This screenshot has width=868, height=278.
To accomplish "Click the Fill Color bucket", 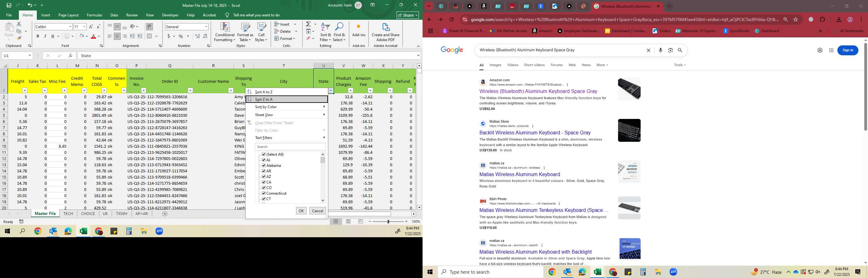I will [x=82, y=36].
